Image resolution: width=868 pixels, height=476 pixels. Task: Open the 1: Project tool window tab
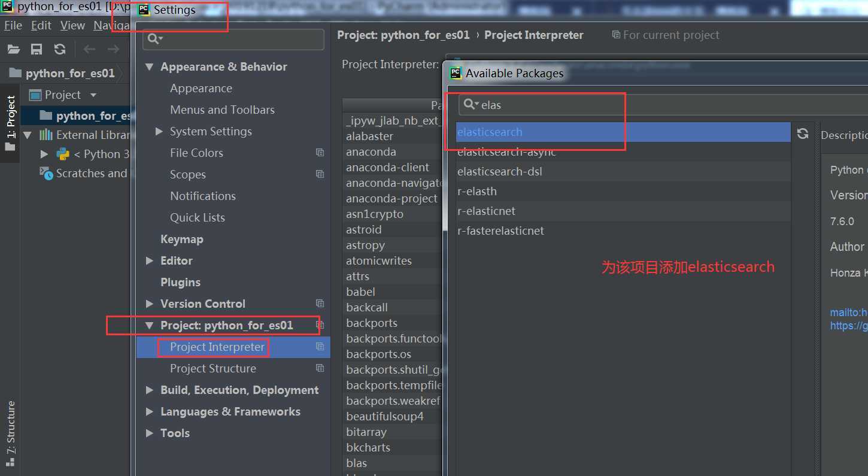coord(10,123)
